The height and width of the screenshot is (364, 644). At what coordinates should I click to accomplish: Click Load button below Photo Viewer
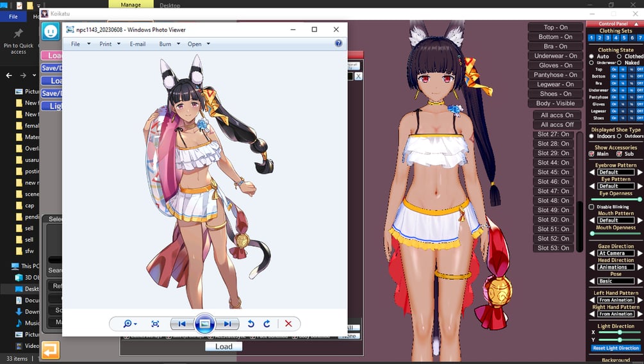224,346
